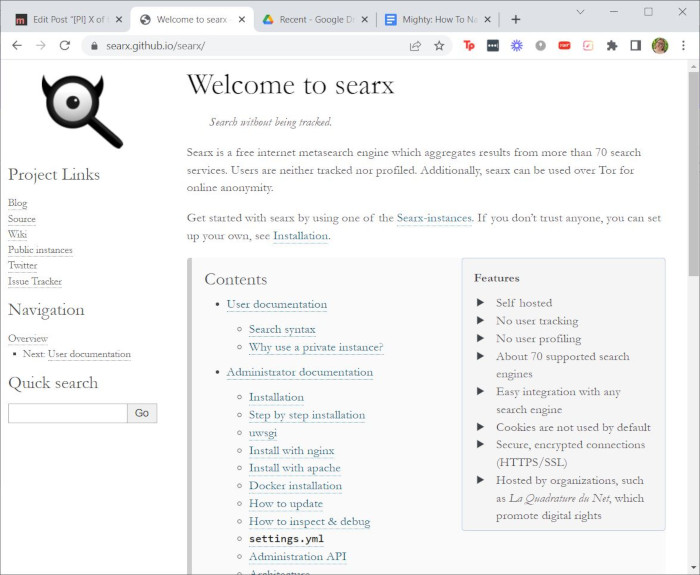Open the How to update link
This screenshot has height=575, width=700.
[286, 504]
